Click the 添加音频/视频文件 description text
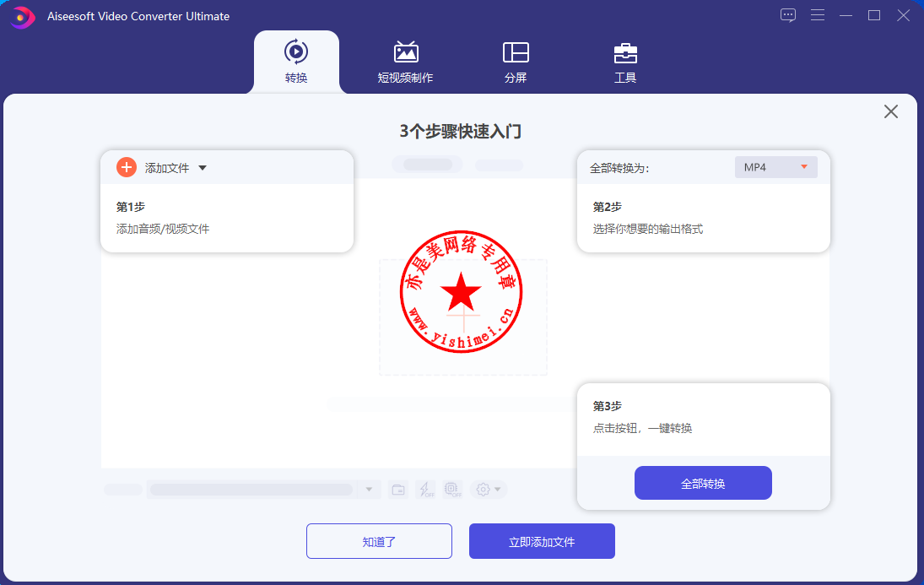Screen dimensions: 924x585 click(163, 229)
